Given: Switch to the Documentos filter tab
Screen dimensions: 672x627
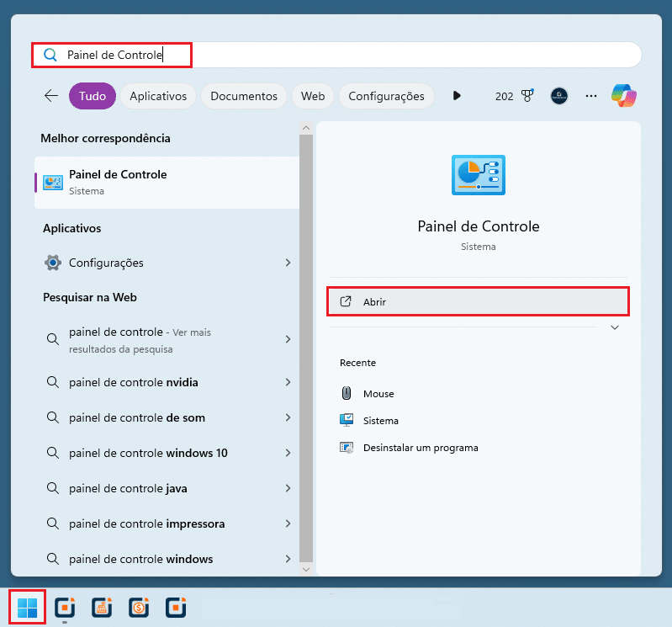Looking at the screenshot, I should coord(244,96).
